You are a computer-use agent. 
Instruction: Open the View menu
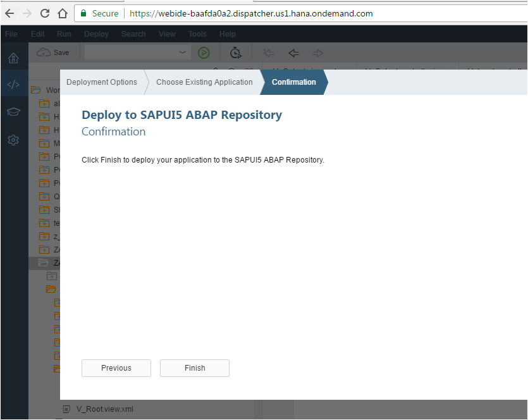[x=167, y=34]
